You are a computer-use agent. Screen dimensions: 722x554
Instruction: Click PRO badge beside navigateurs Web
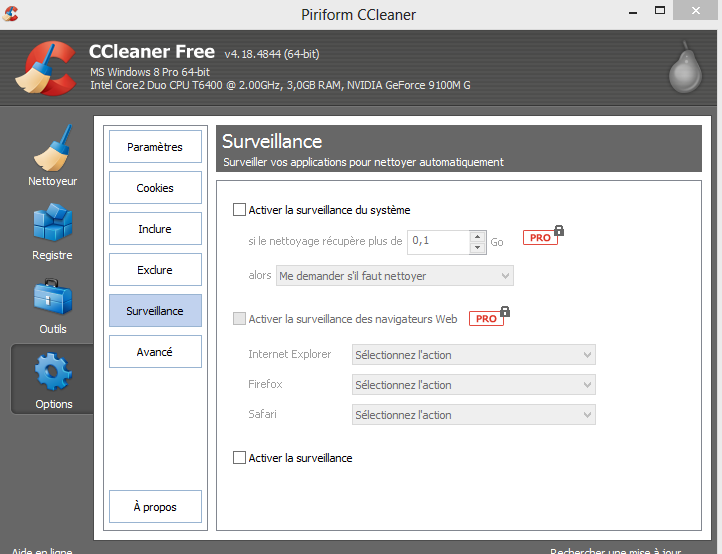pos(489,316)
